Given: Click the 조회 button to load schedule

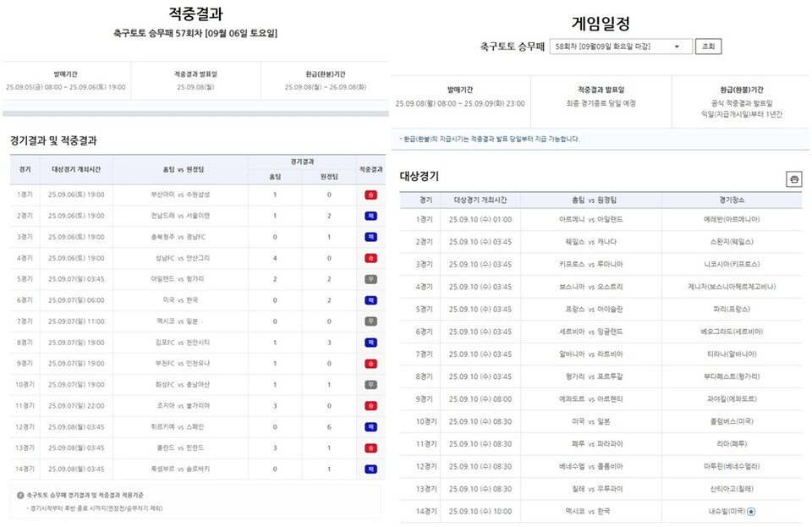Looking at the screenshot, I should coord(708,46).
